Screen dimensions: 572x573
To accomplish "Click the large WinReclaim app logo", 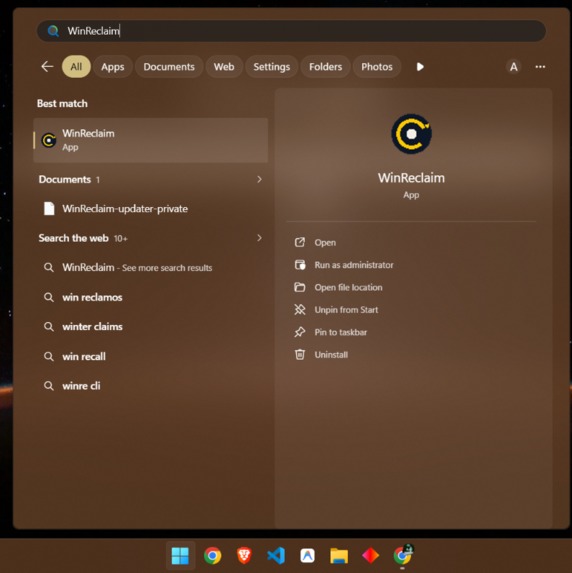I will pyautogui.click(x=412, y=134).
